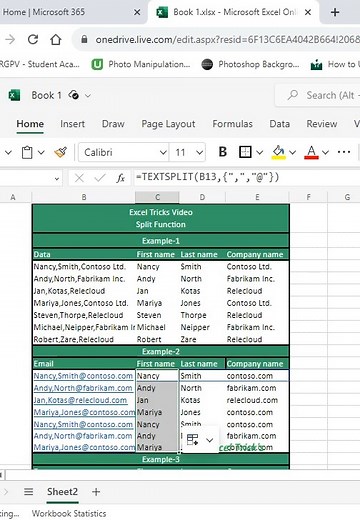Open the Nancy.Smith@contoso.com link in the first Example-2 row

tap(83, 376)
